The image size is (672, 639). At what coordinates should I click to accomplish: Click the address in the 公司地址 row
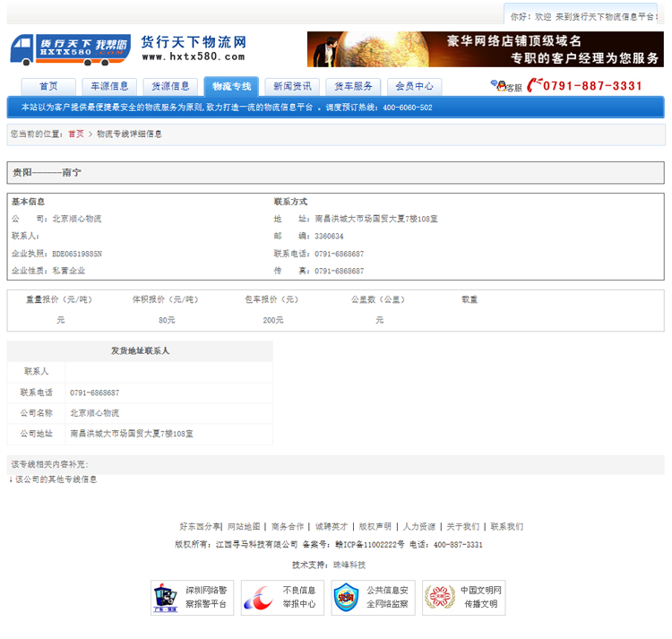[x=132, y=434]
